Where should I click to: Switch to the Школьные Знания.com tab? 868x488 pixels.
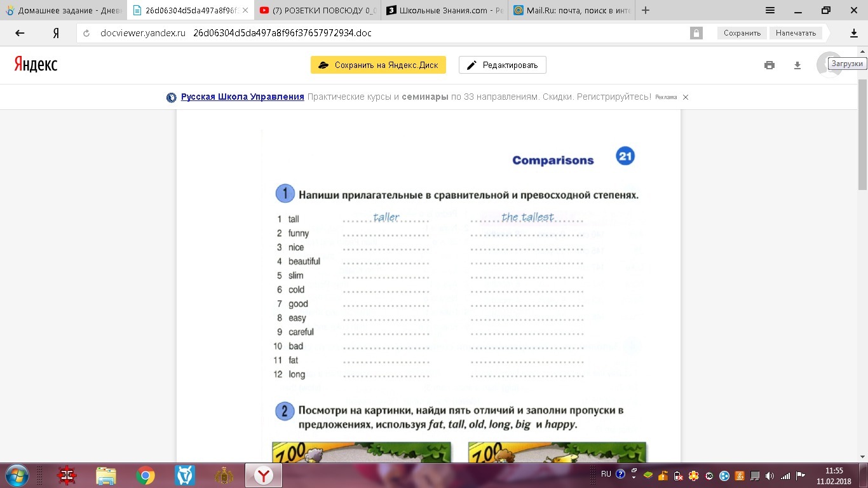[x=444, y=10]
